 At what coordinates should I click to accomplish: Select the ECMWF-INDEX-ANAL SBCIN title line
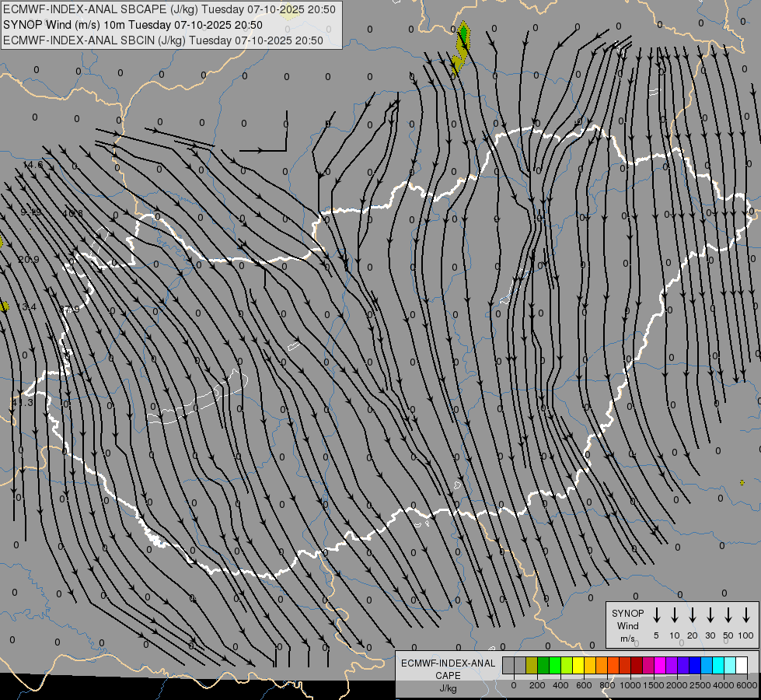pyautogui.click(x=163, y=40)
